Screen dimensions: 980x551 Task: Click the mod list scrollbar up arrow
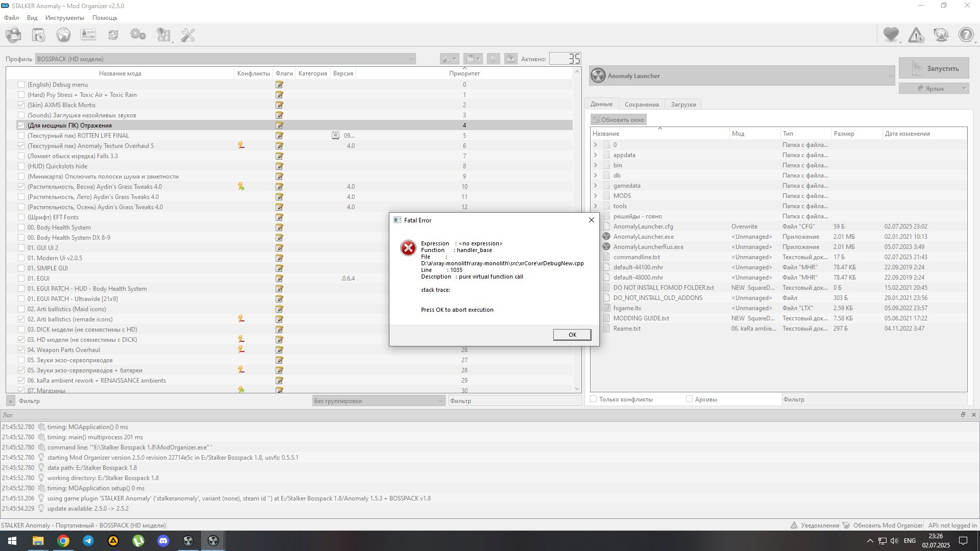pos(577,71)
